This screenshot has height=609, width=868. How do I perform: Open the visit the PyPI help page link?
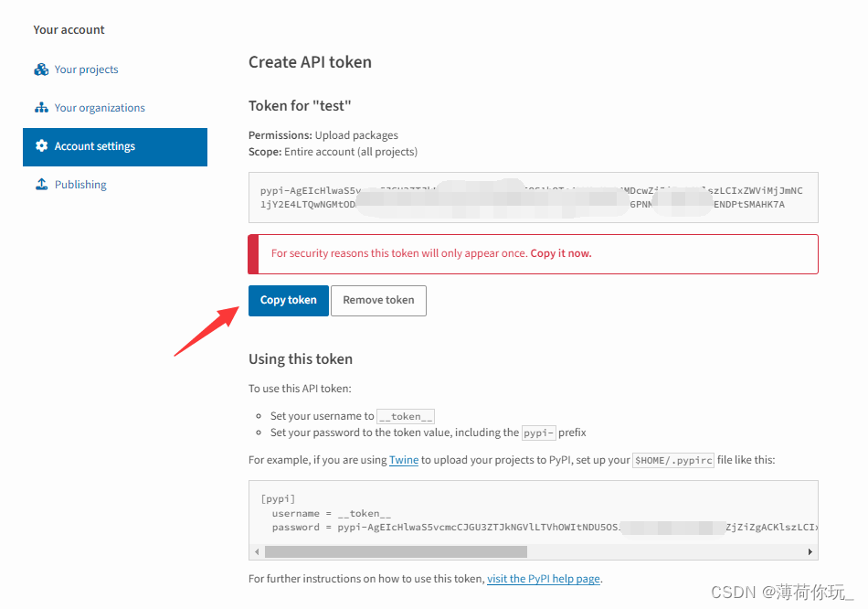pyautogui.click(x=544, y=578)
